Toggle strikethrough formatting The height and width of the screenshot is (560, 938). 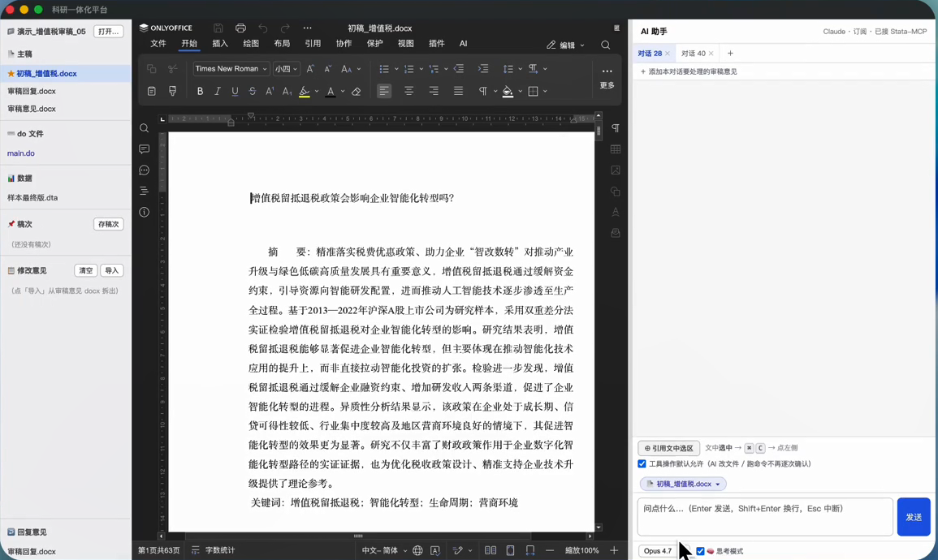click(252, 92)
